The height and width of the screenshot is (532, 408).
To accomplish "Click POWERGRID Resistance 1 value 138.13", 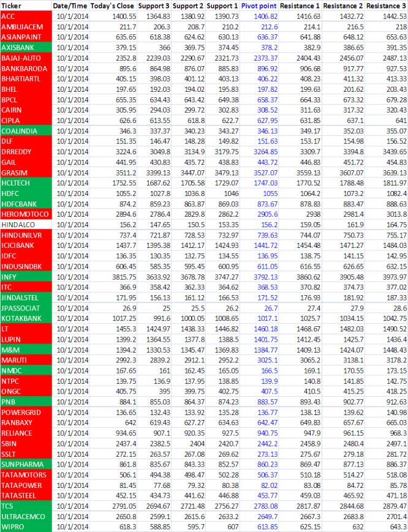I will [310, 412].
